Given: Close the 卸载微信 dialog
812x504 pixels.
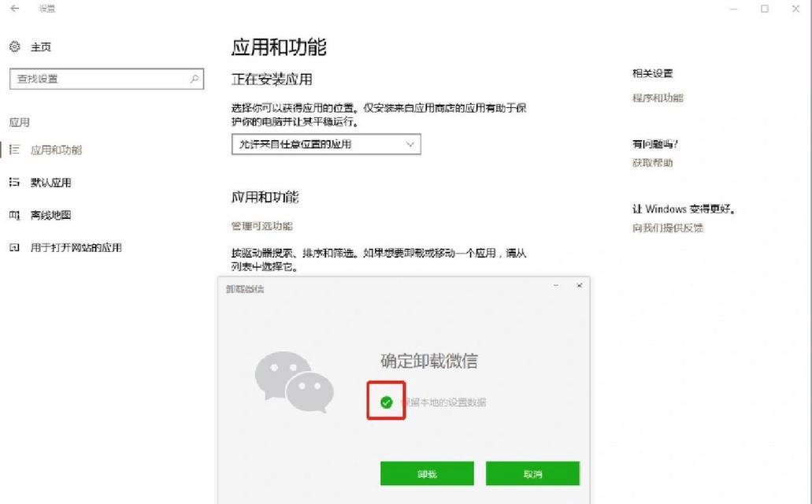Looking at the screenshot, I should 580,285.
